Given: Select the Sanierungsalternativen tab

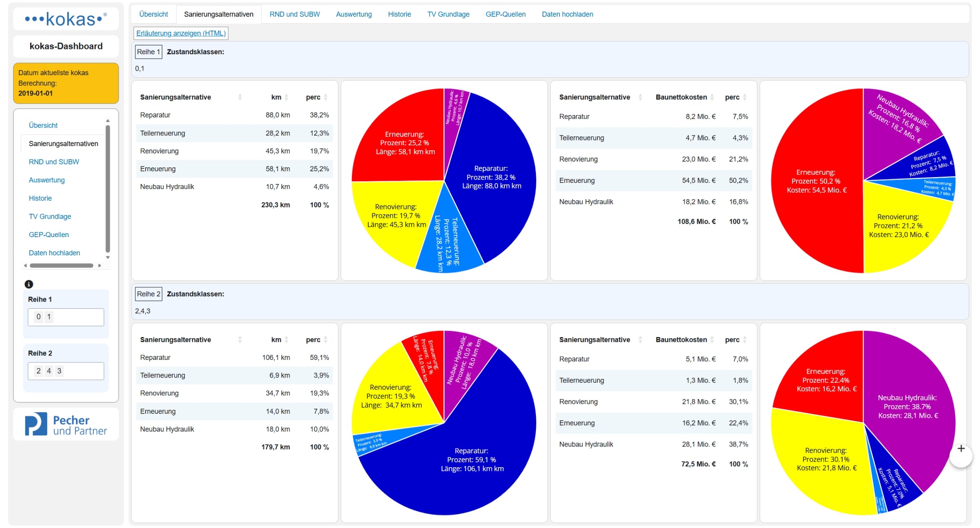Looking at the screenshot, I should [219, 14].
